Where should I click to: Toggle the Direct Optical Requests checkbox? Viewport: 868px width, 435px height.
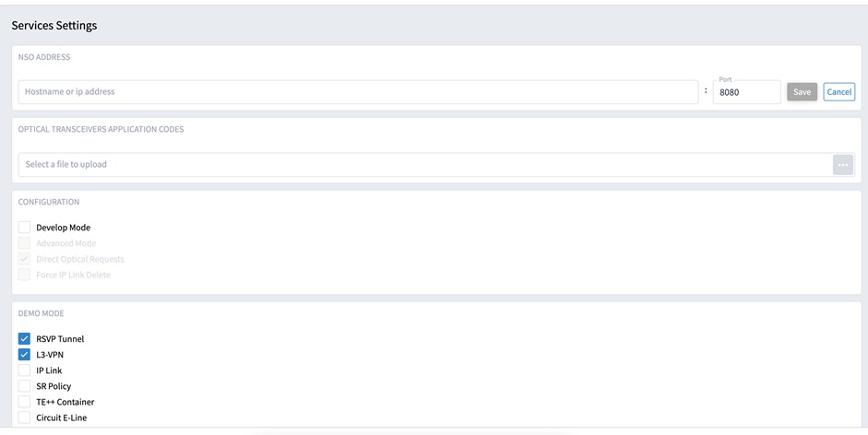pyautogui.click(x=25, y=259)
